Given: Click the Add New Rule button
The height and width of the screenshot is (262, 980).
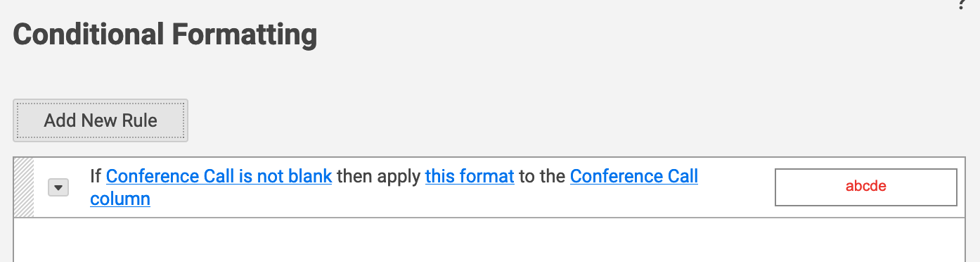Looking at the screenshot, I should coord(101,120).
